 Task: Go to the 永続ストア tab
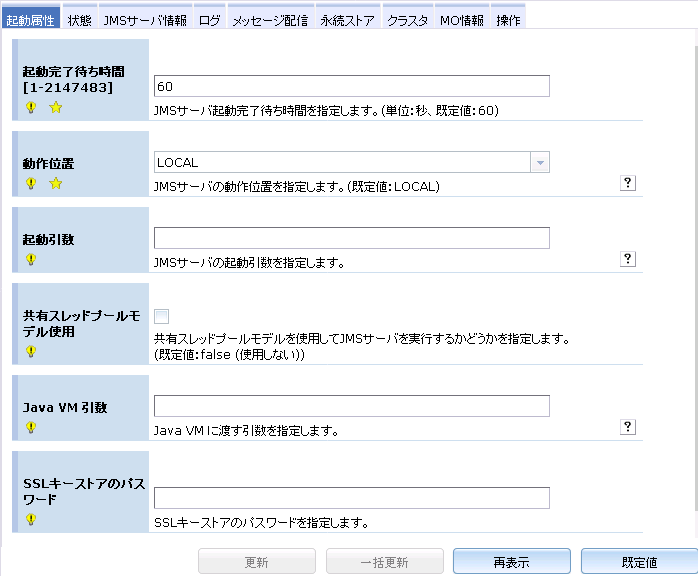[x=348, y=20]
